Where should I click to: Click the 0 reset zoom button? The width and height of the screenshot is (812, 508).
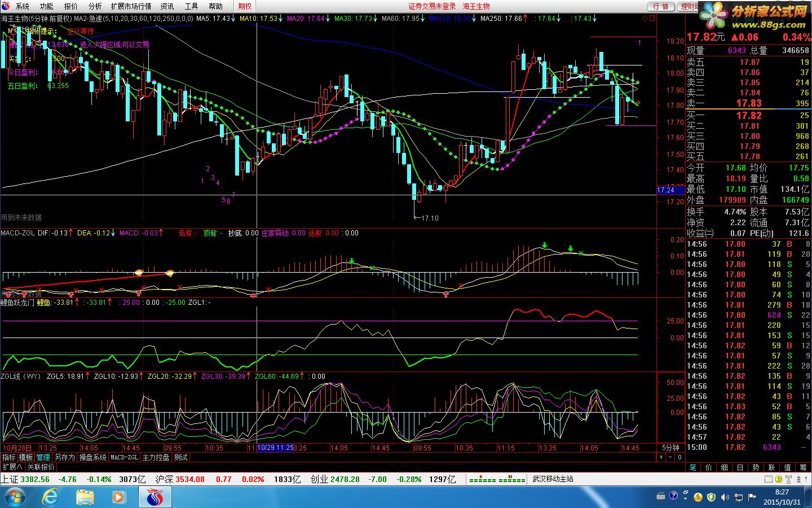(x=679, y=457)
